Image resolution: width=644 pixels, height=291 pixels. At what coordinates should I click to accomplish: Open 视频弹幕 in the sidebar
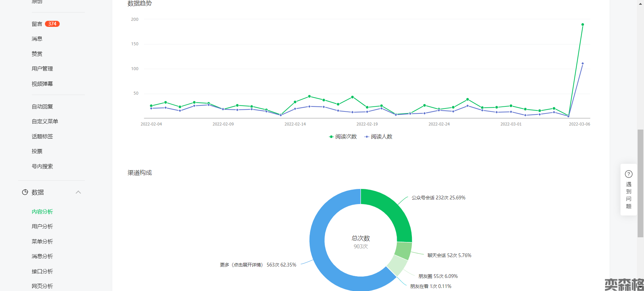[x=42, y=84]
